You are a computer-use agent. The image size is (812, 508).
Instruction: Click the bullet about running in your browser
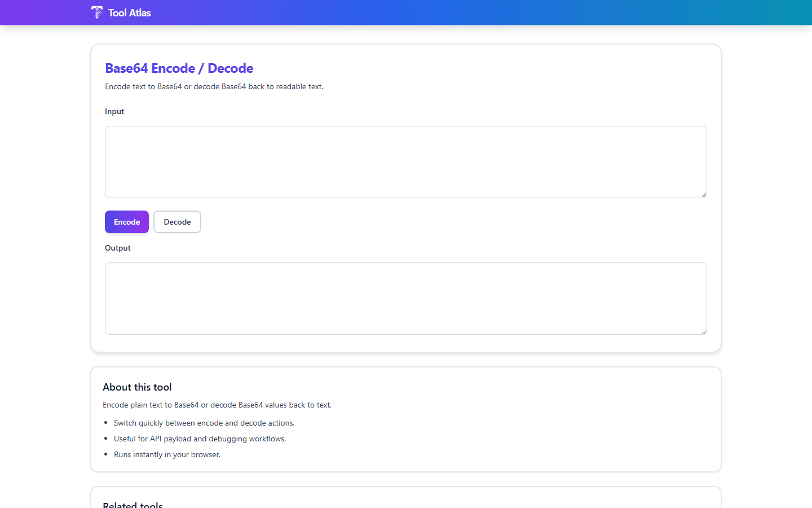167,454
